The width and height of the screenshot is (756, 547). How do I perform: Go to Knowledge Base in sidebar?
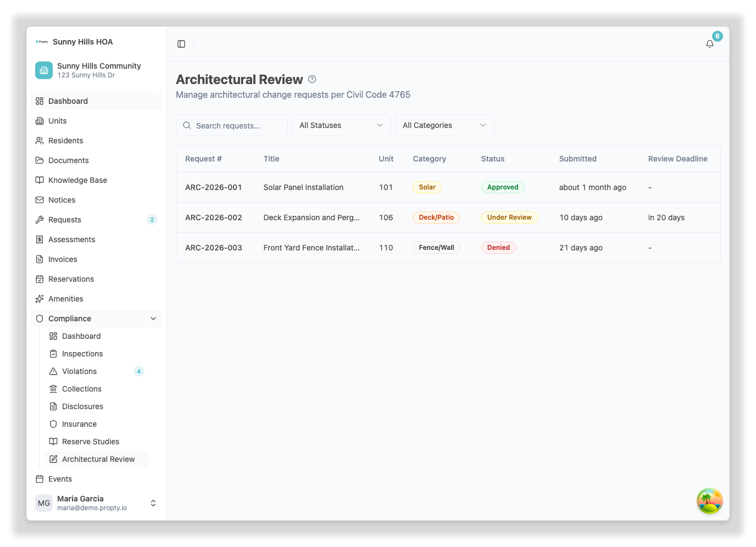tap(77, 180)
